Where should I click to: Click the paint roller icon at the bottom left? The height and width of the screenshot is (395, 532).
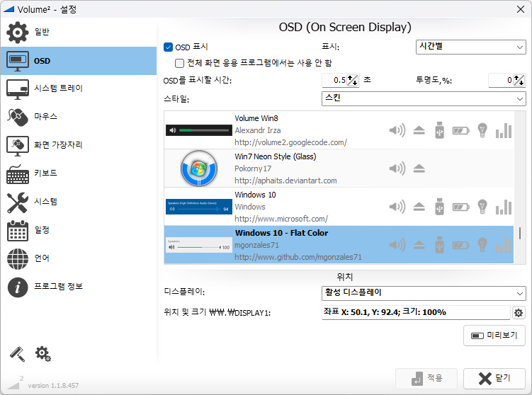[x=17, y=355]
